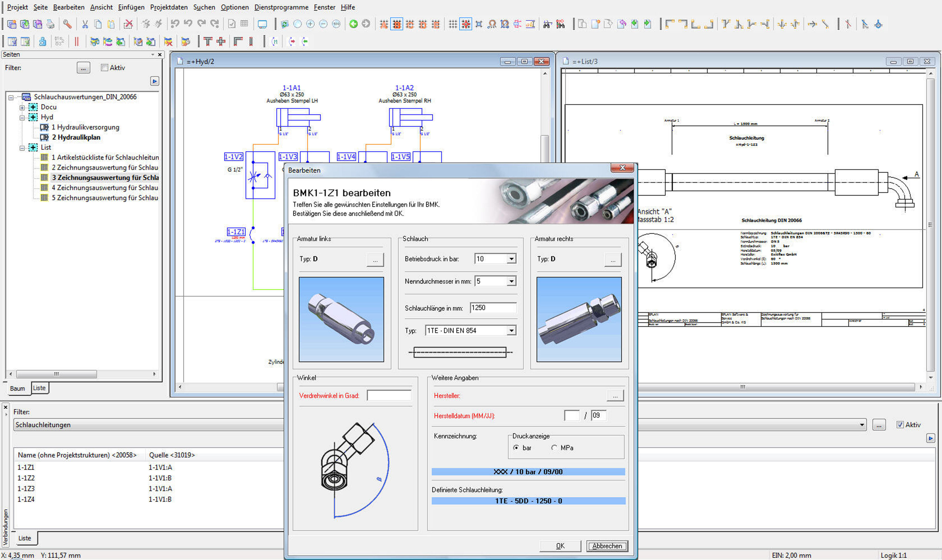Open the Betriebsdruck in bar dropdown

tap(511, 259)
